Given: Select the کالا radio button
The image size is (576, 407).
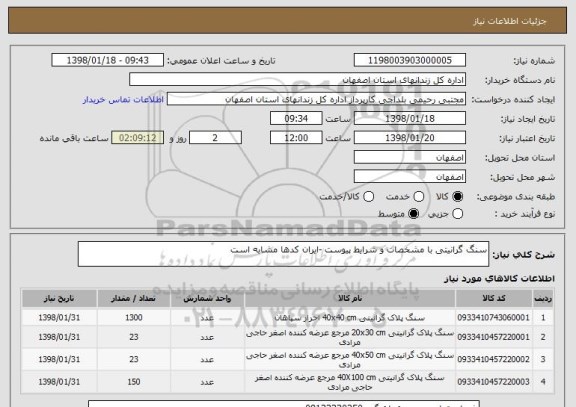Looking at the screenshot, I should point(457,197).
